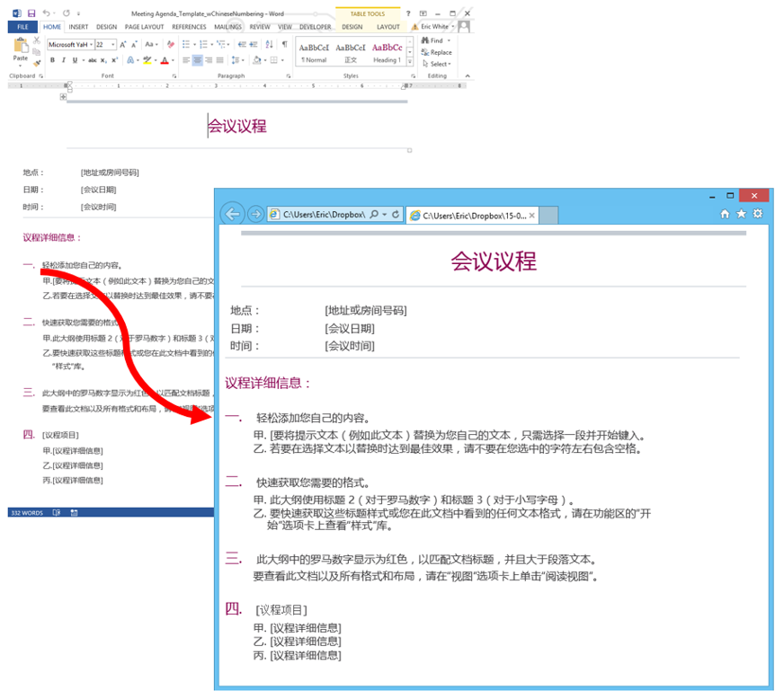Click the Bullets list icon

point(186,44)
